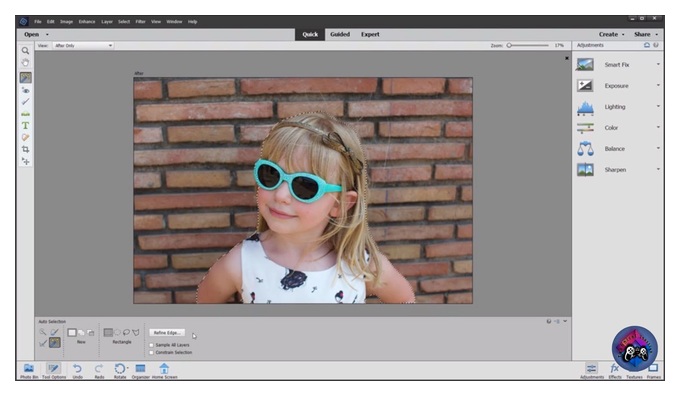Click the Open button
680x396 pixels.
point(31,34)
